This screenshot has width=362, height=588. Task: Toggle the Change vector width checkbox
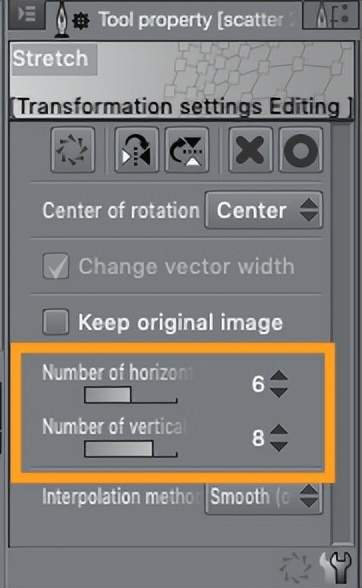click(56, 266)
